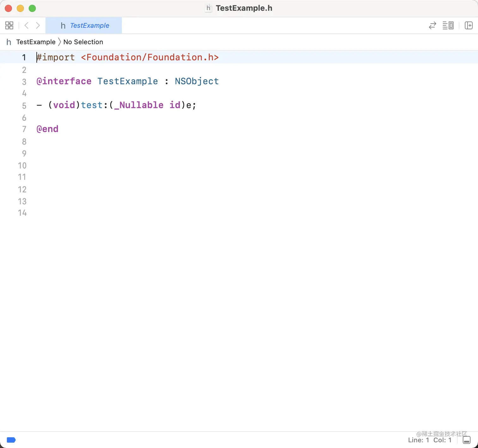This screenshot has width=478, height=448.
Task: Go back with the left chevron
Action: [x=27, y=25]
